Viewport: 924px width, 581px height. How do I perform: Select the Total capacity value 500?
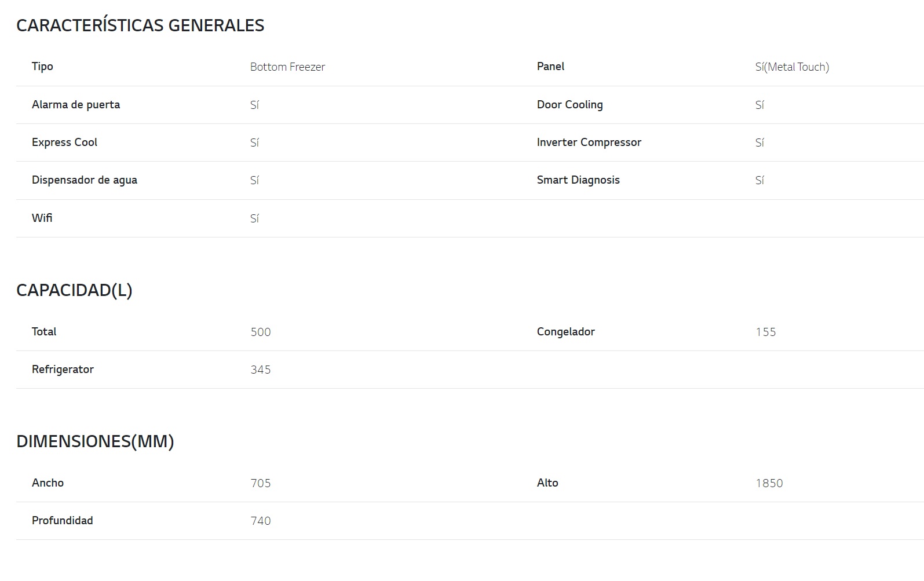[261, 332]
